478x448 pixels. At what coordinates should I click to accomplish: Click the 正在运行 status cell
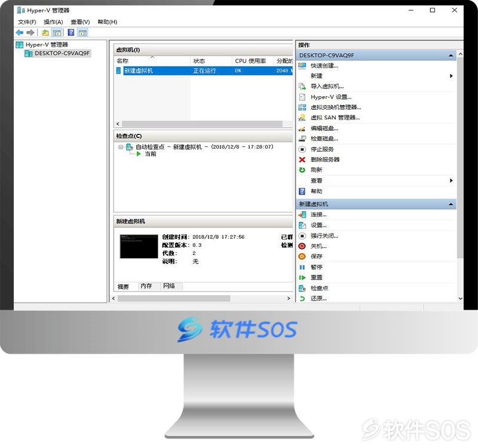[204, 70]
